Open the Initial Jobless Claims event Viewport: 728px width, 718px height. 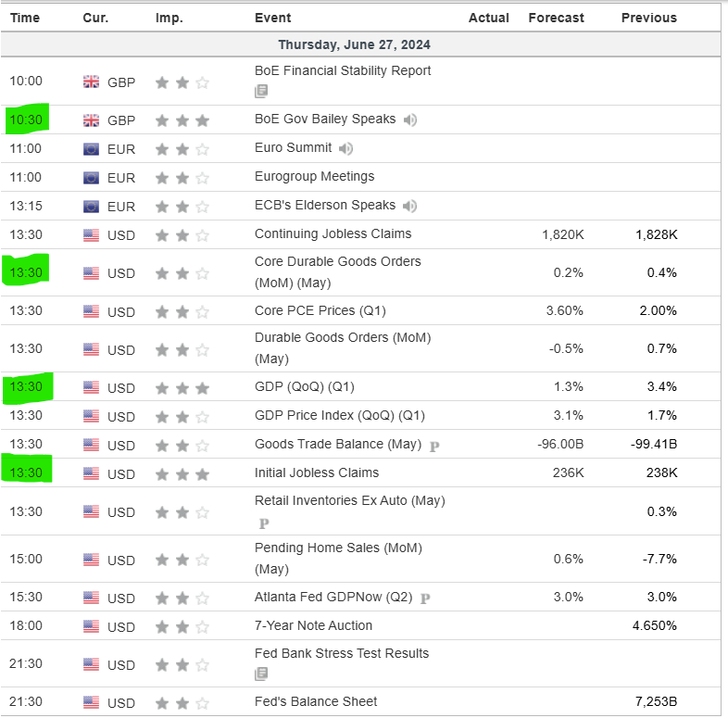[316, 473]
